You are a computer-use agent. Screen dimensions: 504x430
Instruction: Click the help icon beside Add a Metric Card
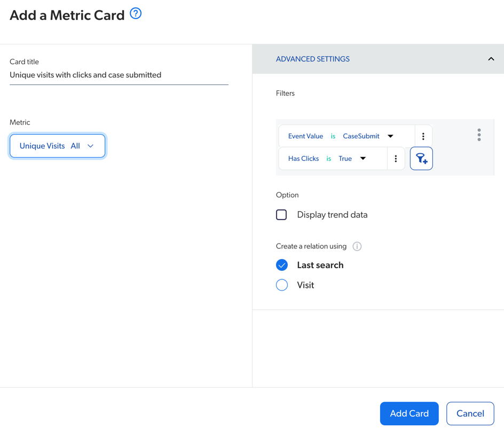[135, 14]
